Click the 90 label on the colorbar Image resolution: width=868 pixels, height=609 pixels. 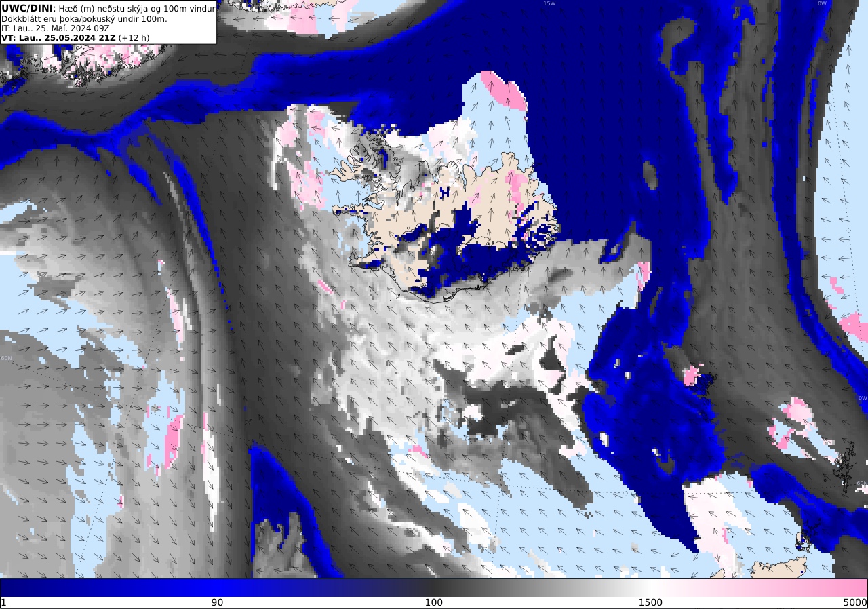click(217, 602)
